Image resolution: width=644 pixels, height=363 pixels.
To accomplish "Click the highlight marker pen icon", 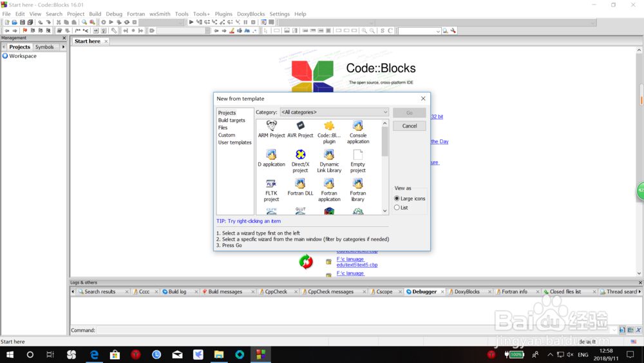I will tap(232, 31).
